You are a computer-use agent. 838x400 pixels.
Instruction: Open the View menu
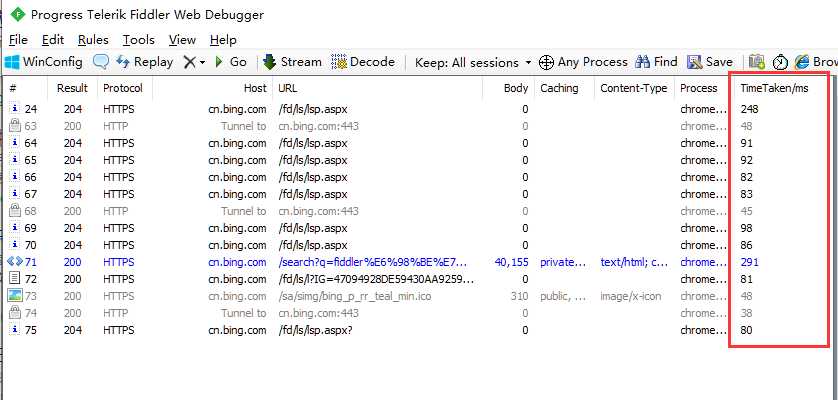click(182, 40)
